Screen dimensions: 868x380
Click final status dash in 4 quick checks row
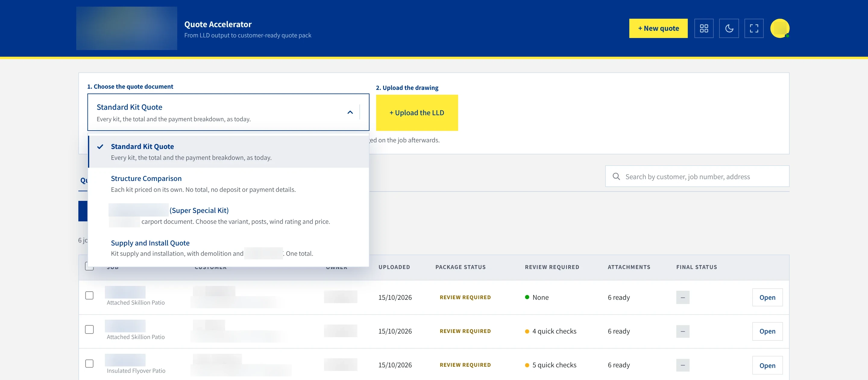tap(683, 331)
